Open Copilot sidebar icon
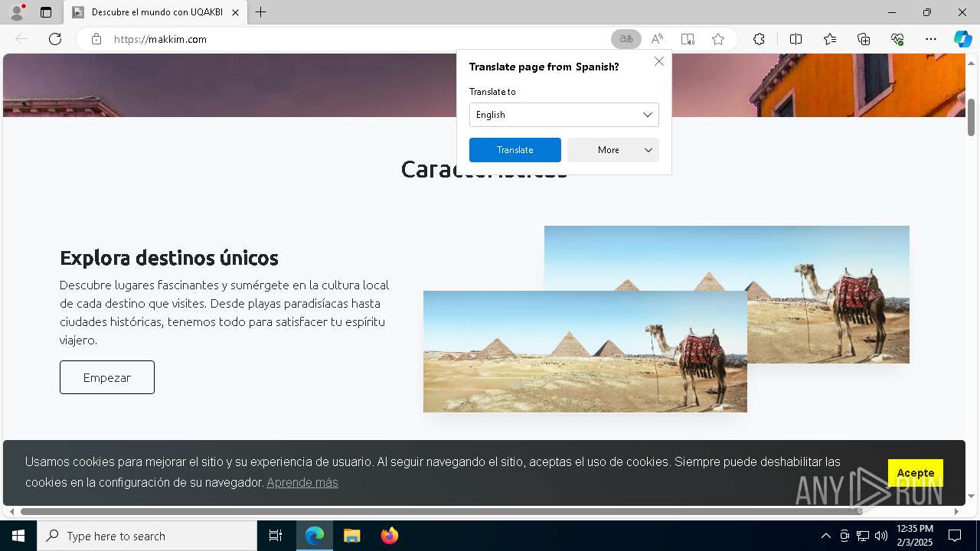 (x=962, y=39)
